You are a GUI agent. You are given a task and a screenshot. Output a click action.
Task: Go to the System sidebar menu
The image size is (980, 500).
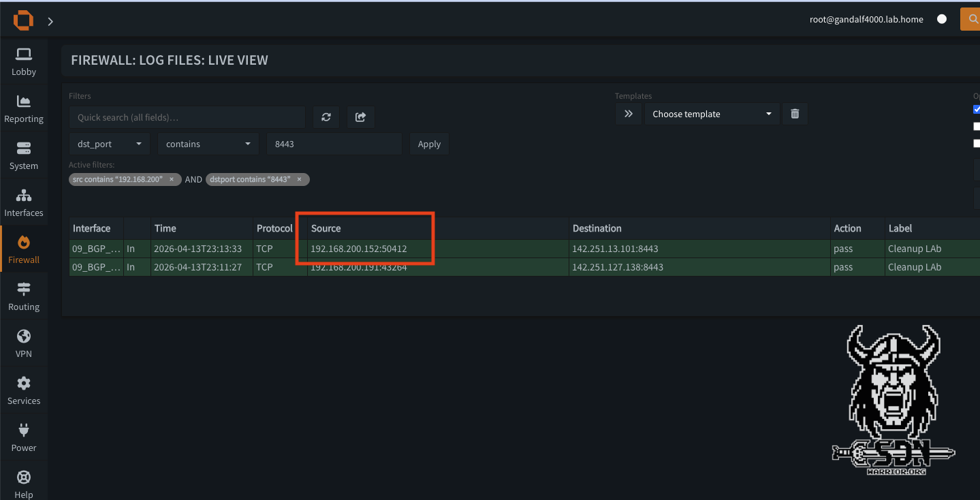24,156
